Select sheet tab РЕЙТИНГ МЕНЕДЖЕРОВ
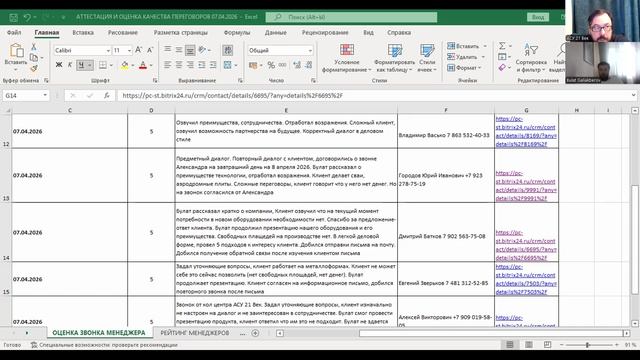Viewport: 640px width, 360px height. point(195,333)
